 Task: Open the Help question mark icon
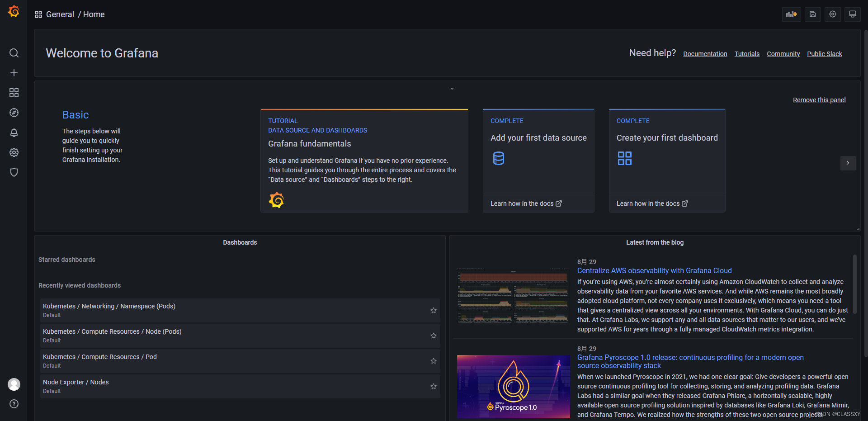click(14, 404)
